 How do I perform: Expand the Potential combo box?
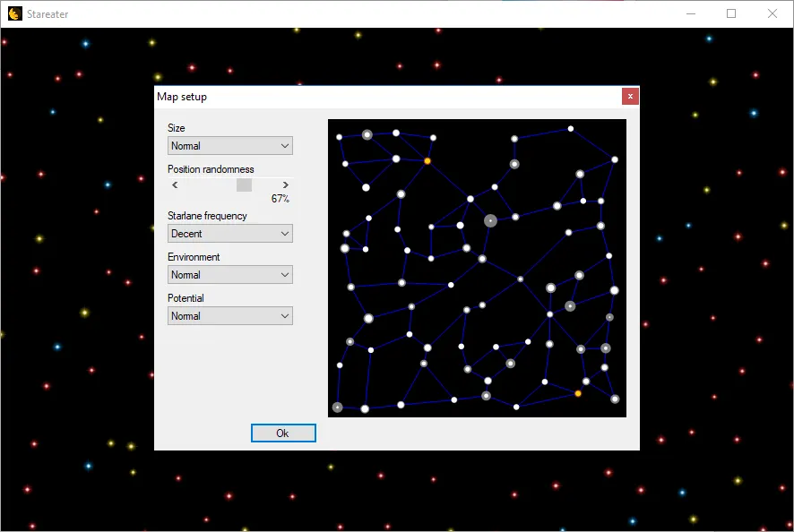[230, 316]
